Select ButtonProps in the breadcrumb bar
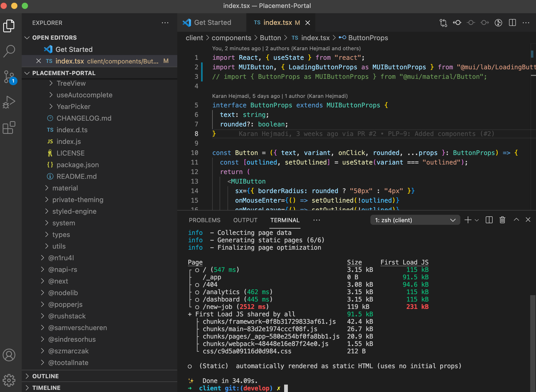Screen dimensions: 536x392 (368, 38)
